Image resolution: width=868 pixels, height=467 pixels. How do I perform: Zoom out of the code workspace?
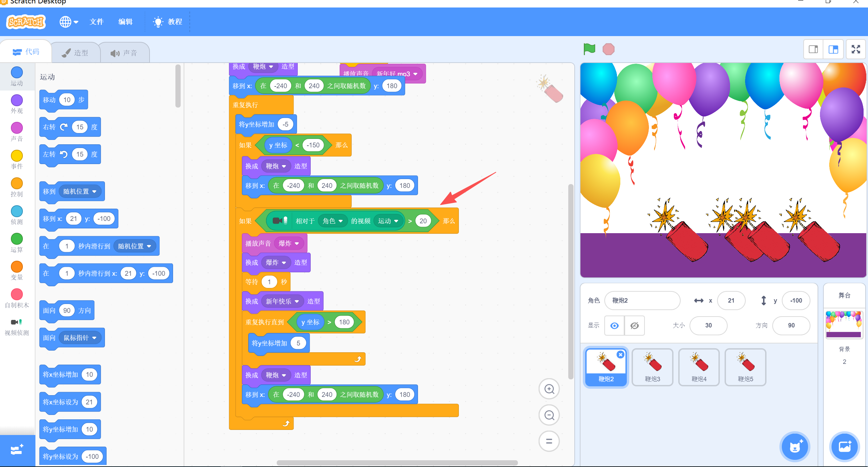point(549,415)
